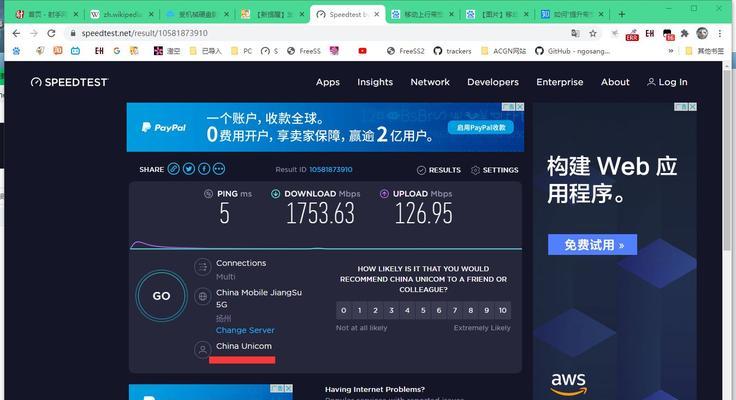Viewport: 736px width, 400px height.
Task: Open the Developers menu item
Action: [x=493, y=82]
